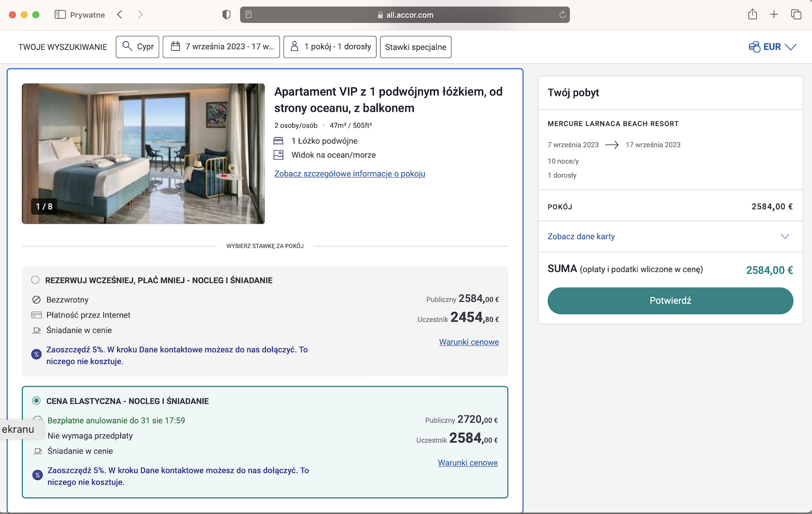Open EUR currency selector

point(772,47)
